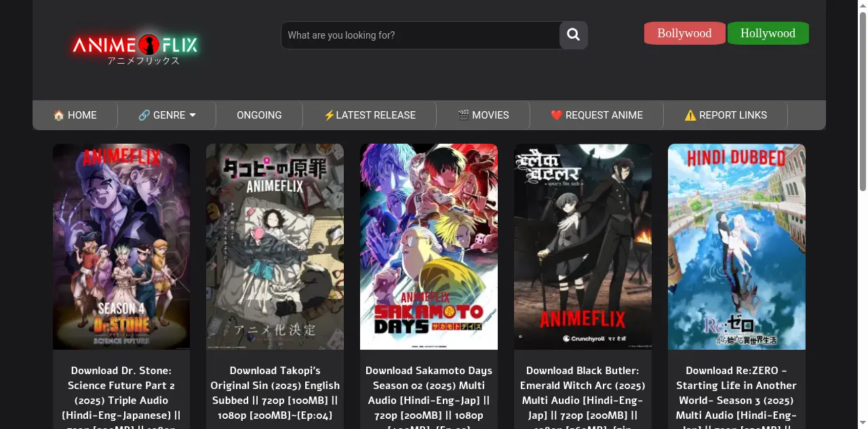Click the magnifier search button

[573, 35]
